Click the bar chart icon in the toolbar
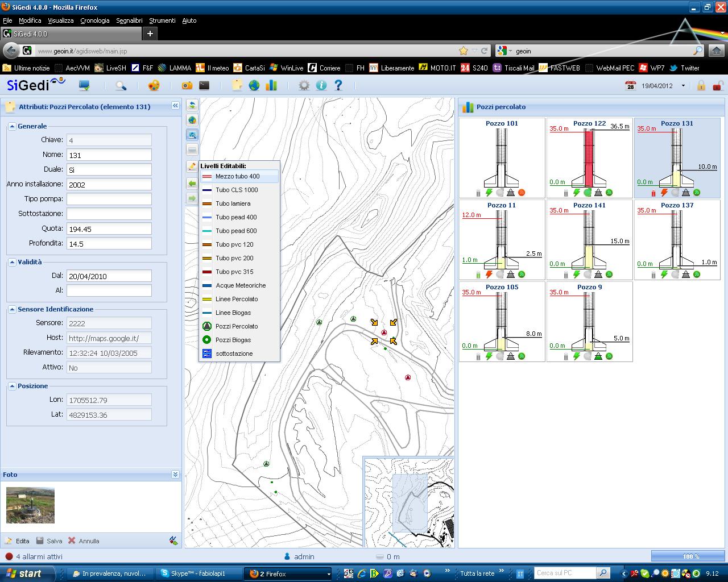728x582 pixels. point(271,86)
